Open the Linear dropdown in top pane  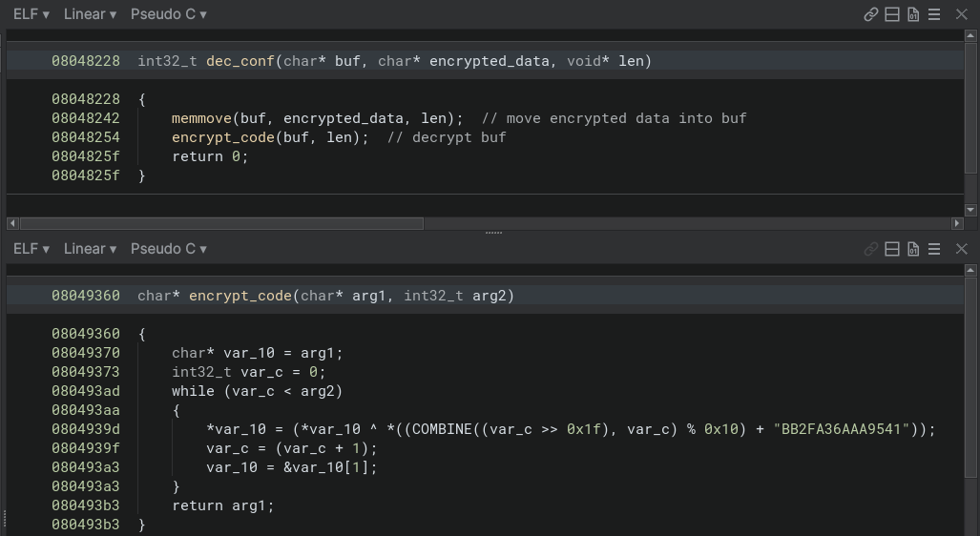pos(90,14)
